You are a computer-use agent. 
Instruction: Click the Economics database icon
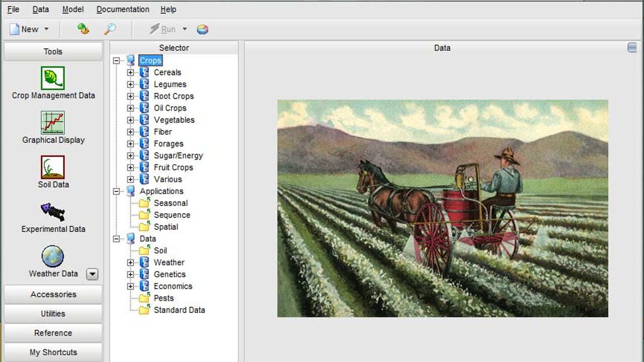[x=144, y=286]
